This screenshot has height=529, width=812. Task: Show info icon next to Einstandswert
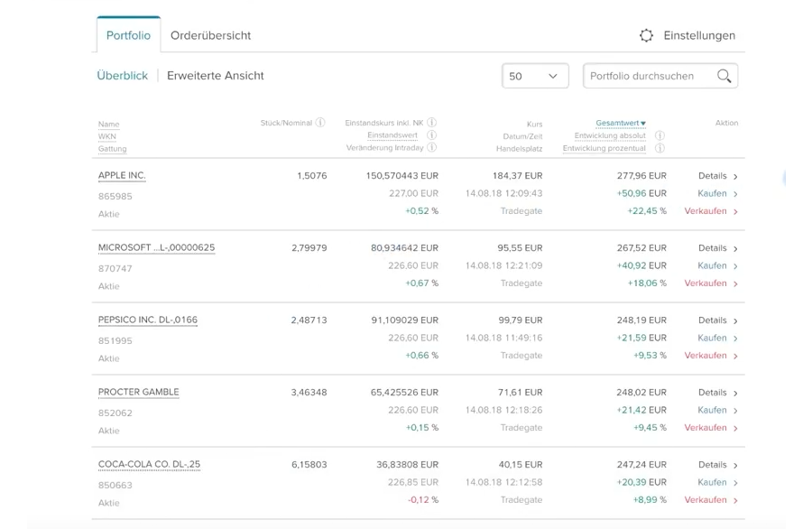point(432,135)
